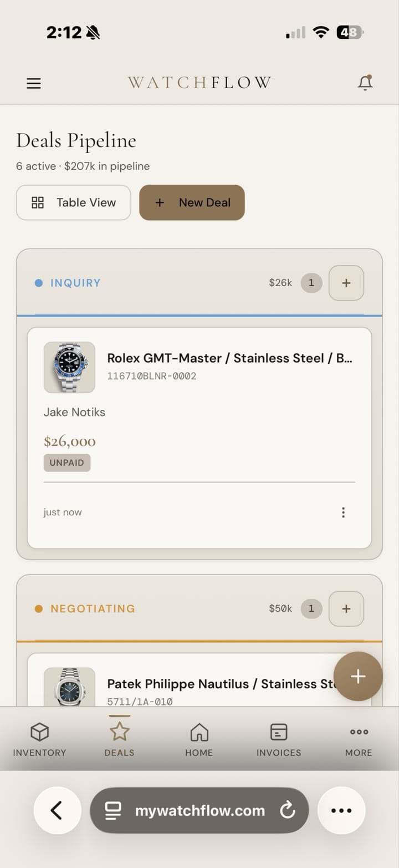Go back using the browser back chevron
Image resolution: width=399 pixels, height=868 pixels.
coord(58,810)
